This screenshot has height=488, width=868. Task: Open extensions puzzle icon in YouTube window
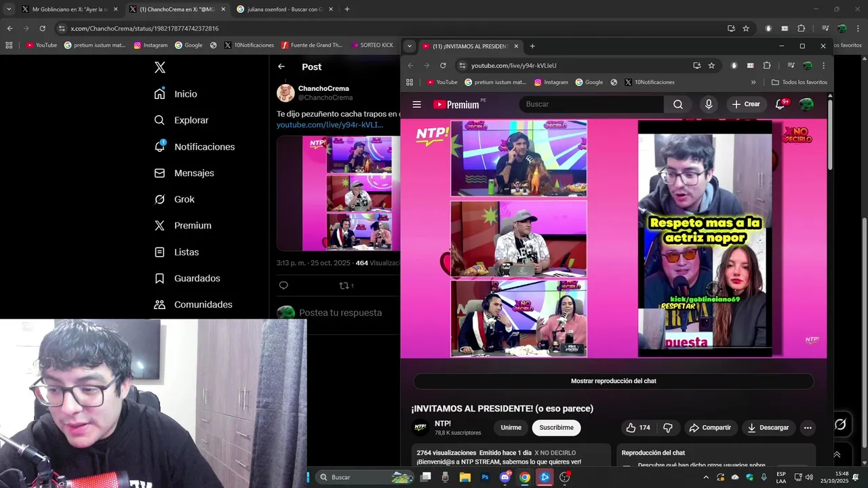[767, 66]
